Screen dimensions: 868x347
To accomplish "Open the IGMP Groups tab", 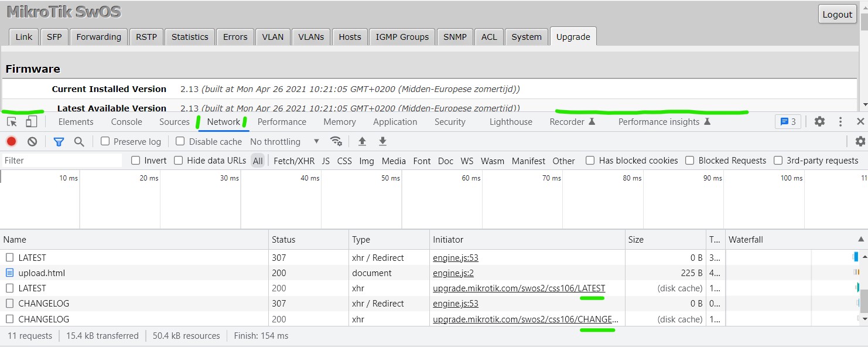I will click(402, 37).
